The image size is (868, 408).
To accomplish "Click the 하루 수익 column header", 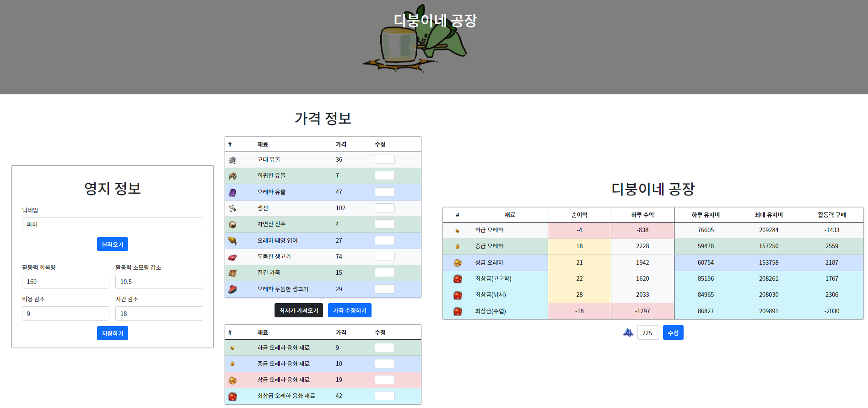I will point(642,215).
